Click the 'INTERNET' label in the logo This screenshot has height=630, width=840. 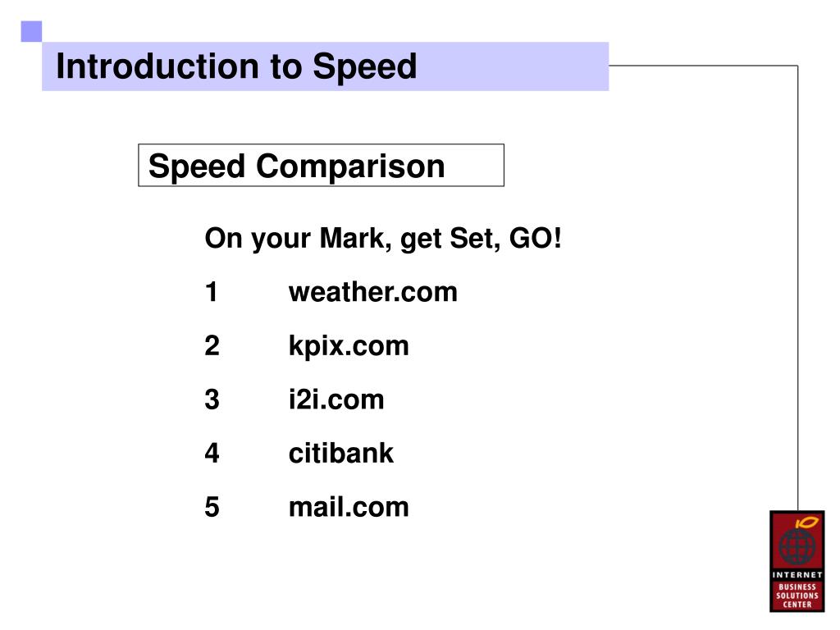click(x=797, y=575)
